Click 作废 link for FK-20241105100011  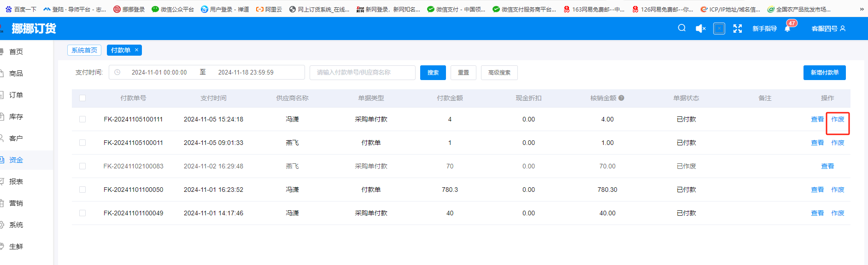pos(838,143)
